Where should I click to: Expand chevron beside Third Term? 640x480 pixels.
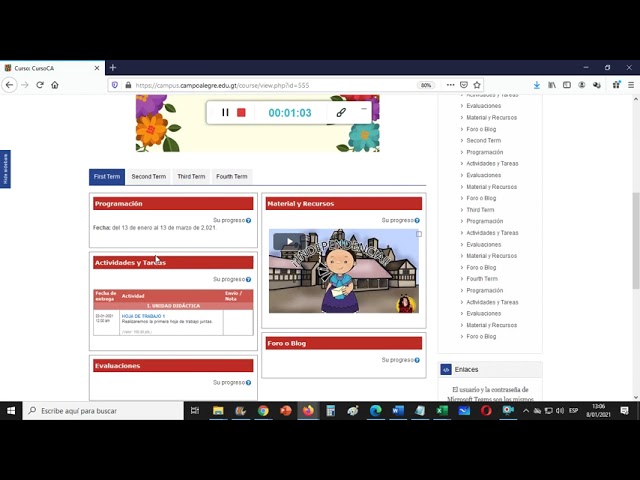[x=462, y=210]
